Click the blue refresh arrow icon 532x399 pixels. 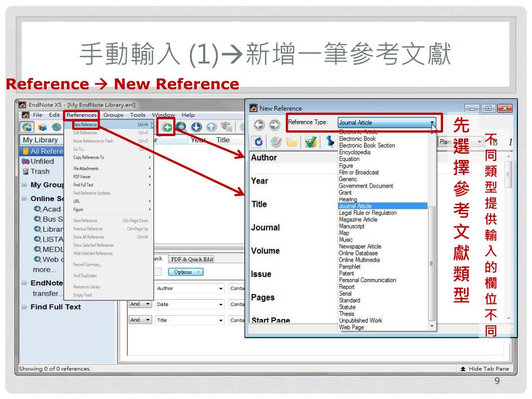point(259,142)
